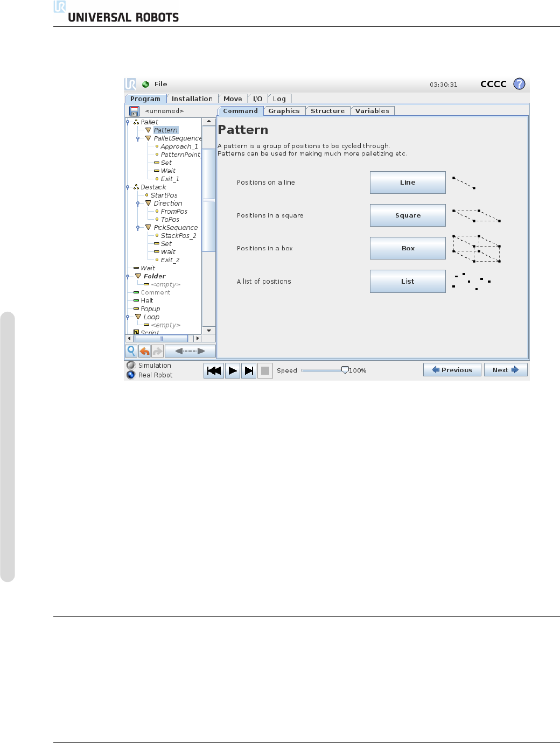Viewport: 560px width, 743px height.
Task: Click the box pattern diagram
Action: pyautogui.click(x=477, y=249)
